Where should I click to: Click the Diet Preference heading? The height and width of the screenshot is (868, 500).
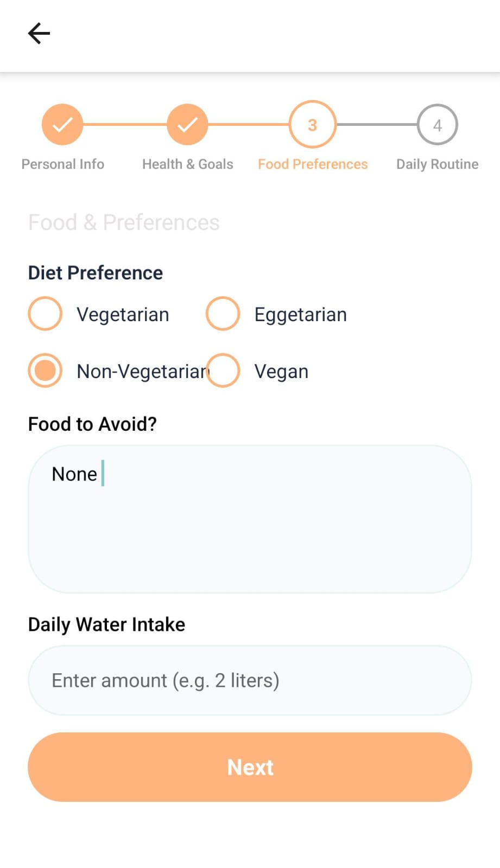coord(96,273)
